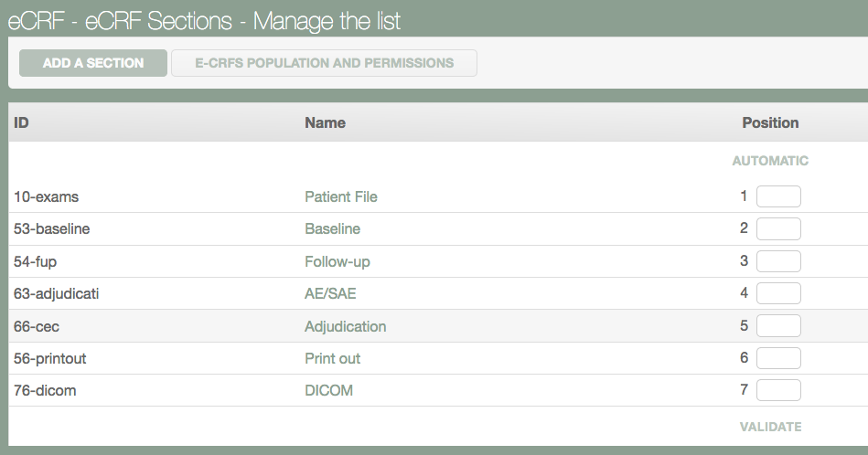The width and height of the screenshot is (868, 455).
Task: Open the Adjudication section
Action: 345,326
